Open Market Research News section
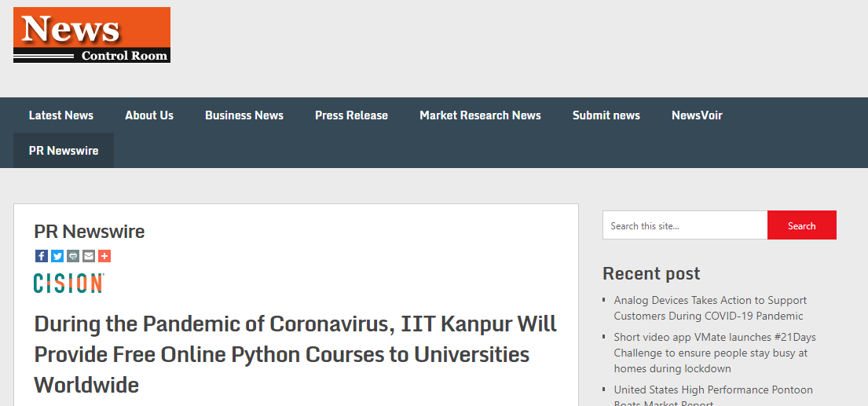 [480, 115]
